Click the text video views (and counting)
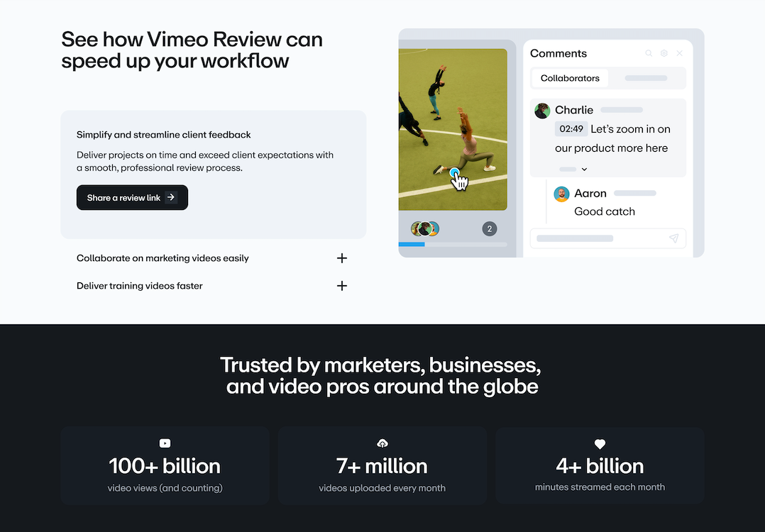 click(x=165, y=487)
